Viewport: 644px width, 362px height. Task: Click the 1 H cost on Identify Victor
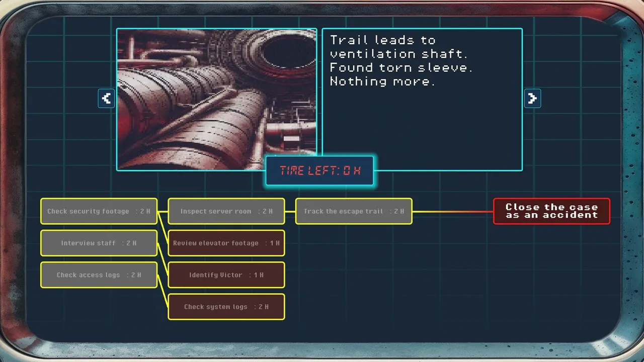(258, 275)
